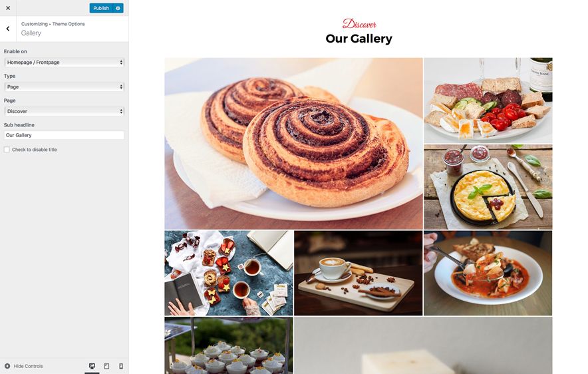Click the Publish button
588x374 pixels.
tap(101, 8)
